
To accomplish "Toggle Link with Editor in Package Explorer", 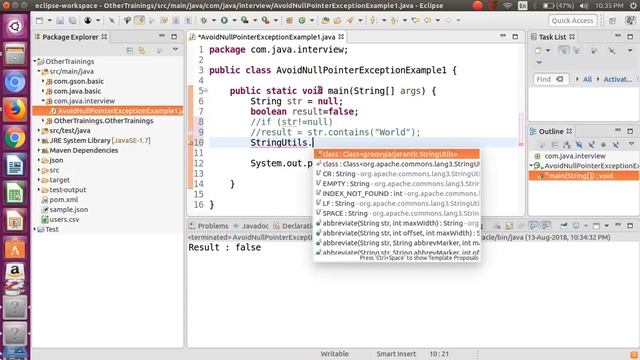I will pyautogui.click(x=142, y=51).
